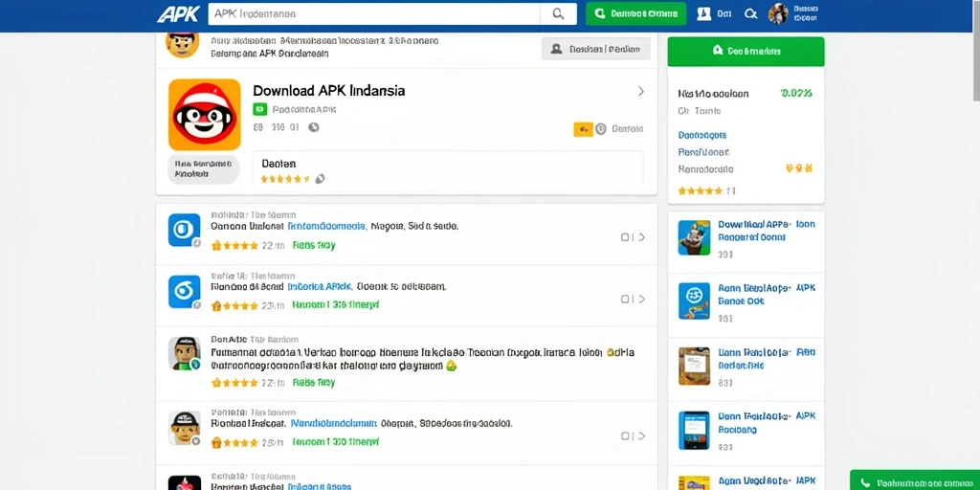The height and width of the screenshot is (490, 980).
Task: Open the phone screen thumbnail in sidebar list
Action: (x=695, y=431)
